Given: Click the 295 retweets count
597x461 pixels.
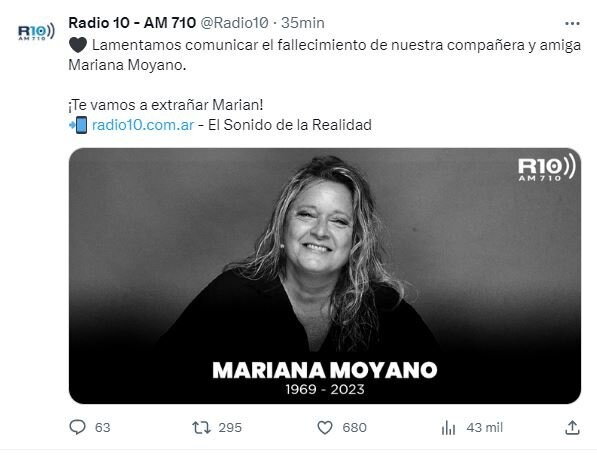Looking at the screenshot, I should tap(230, 428).
